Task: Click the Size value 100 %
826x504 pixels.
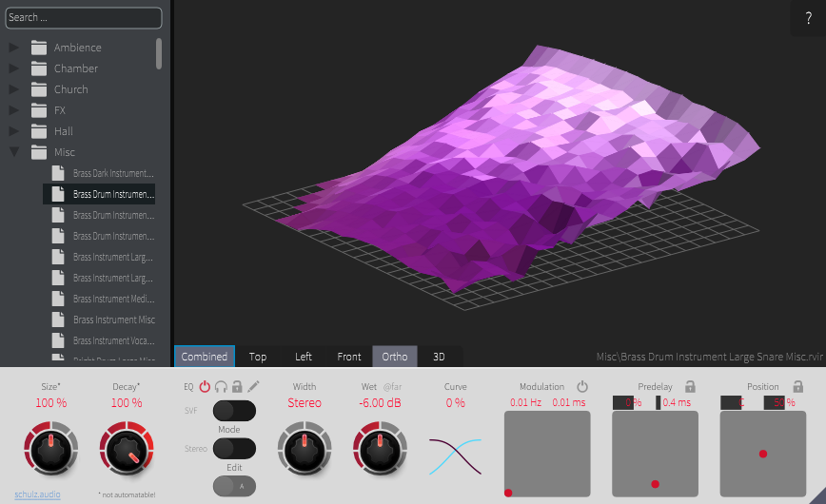Action: (x=50, y=403)
